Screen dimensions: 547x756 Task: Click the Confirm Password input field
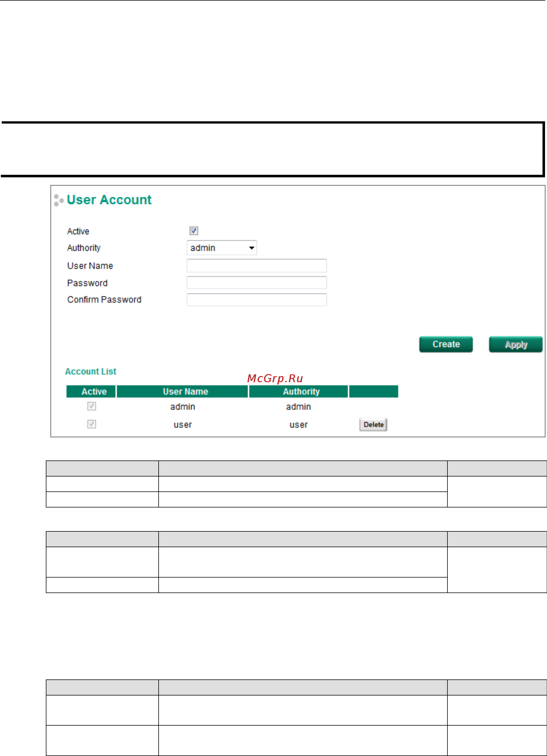click(x=256, y=300)
